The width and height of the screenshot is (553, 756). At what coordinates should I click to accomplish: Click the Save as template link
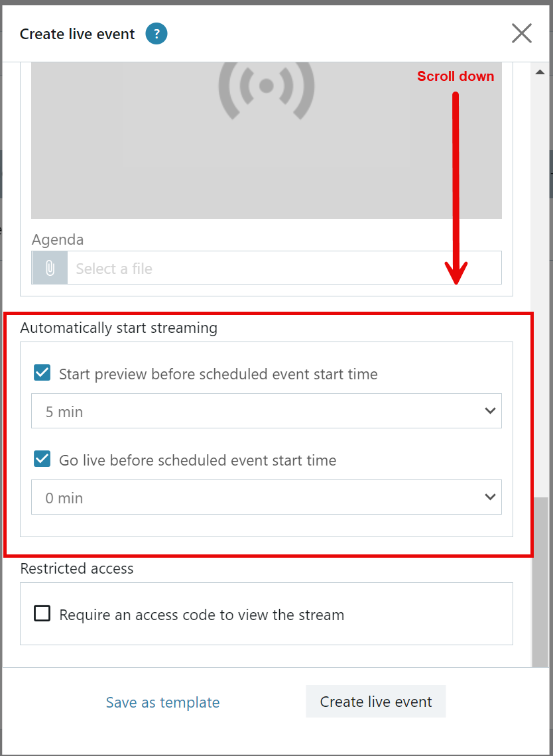pyautogui.click(x=163, y=702)
